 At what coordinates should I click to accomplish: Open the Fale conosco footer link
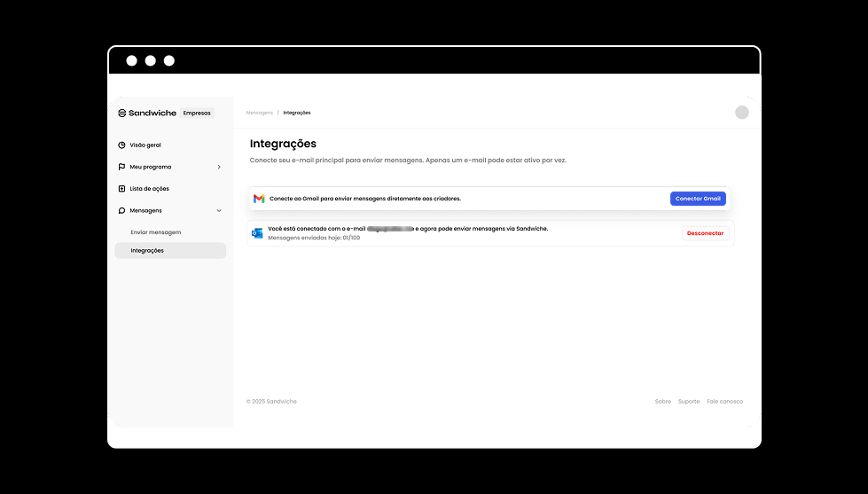(724, 402)
